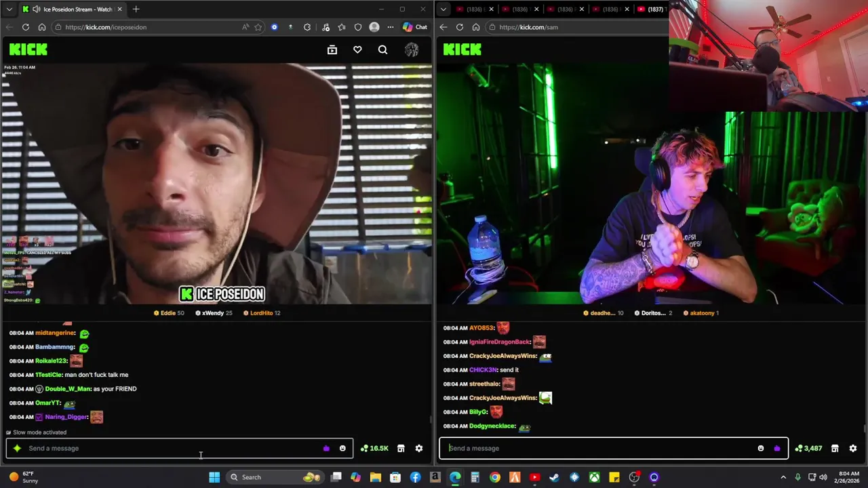Image resolution: width=868 pixels, height=488 pixels.
Task: Open a new tab in left window
Action: [136, 9]
